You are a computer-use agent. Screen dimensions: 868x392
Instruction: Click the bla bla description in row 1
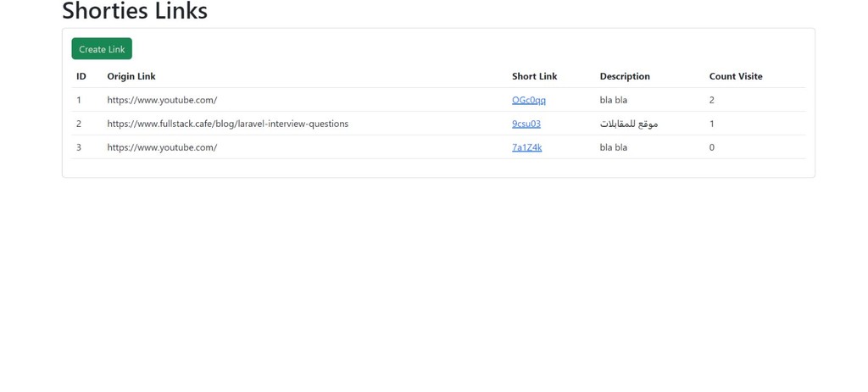(x=614, y=100)
